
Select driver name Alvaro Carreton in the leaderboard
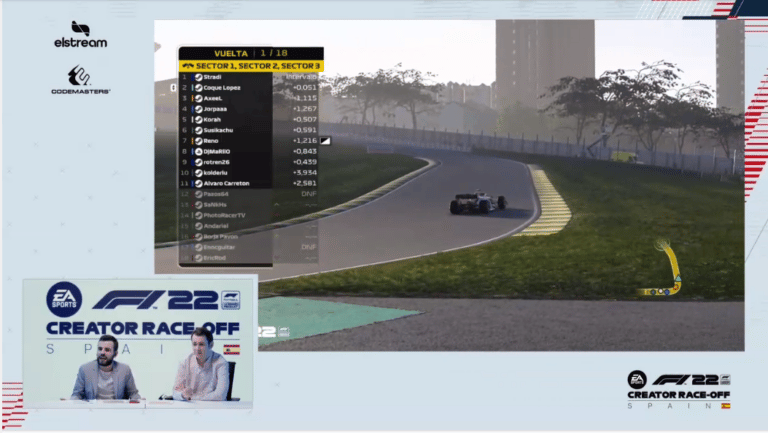[x=226, y=183]
